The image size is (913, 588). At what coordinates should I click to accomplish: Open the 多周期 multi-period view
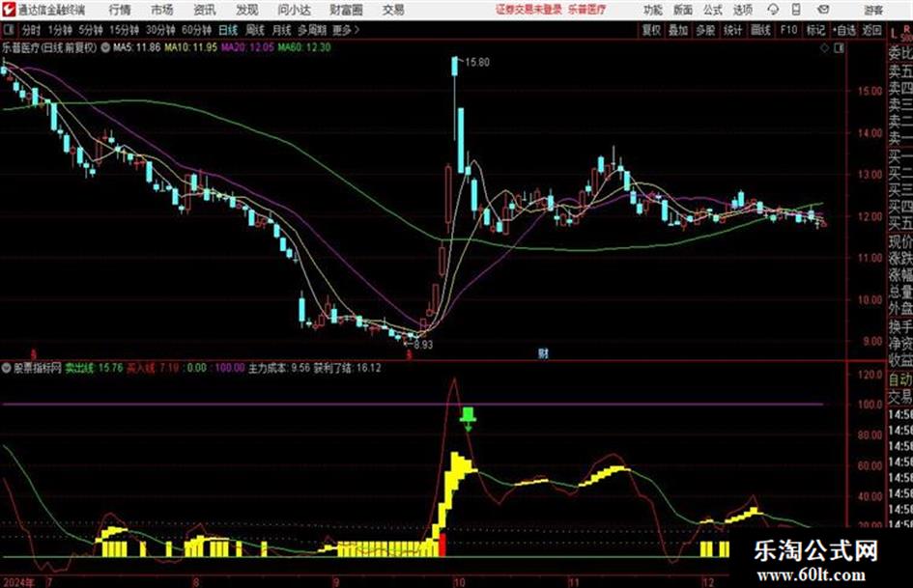pos(312,30)
